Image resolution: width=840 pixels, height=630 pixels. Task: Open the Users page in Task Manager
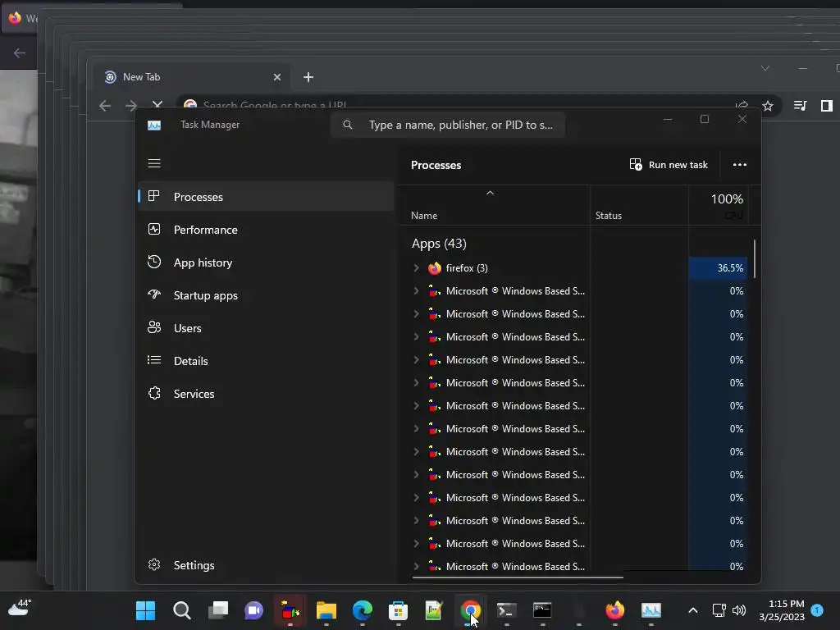pyautogui.click(x=266, y=328)
